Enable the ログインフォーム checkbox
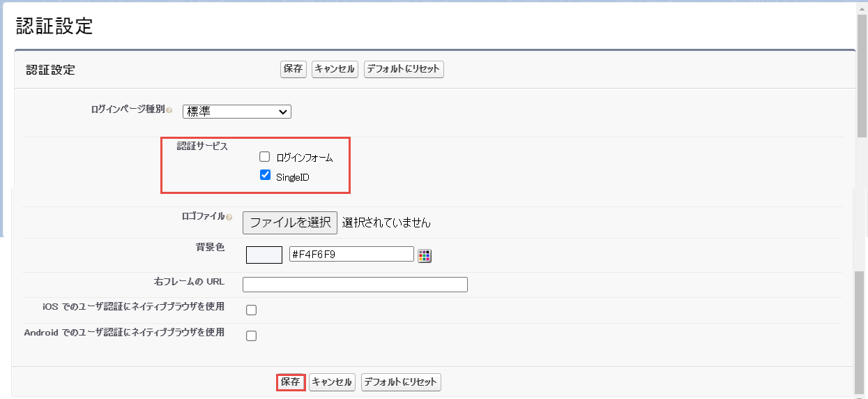This screenshot has height=399, width=868. point(264,157)
